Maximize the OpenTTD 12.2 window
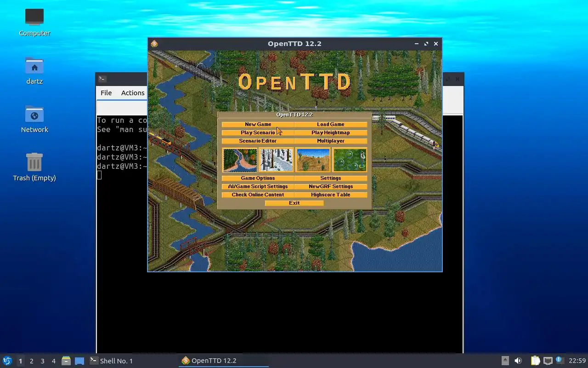Screen dimensions: 588x368 pyautogui.click(x=426, y=44)
